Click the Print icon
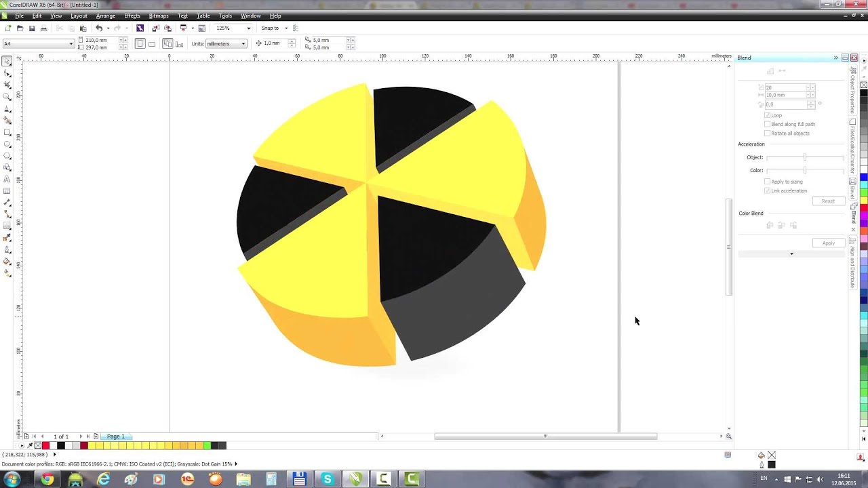This screenshot has height=488, width=868. coord(43,28)
